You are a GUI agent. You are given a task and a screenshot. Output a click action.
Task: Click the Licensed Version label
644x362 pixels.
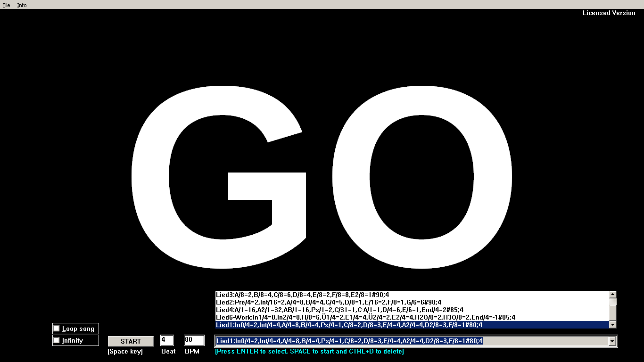point(609,13)
